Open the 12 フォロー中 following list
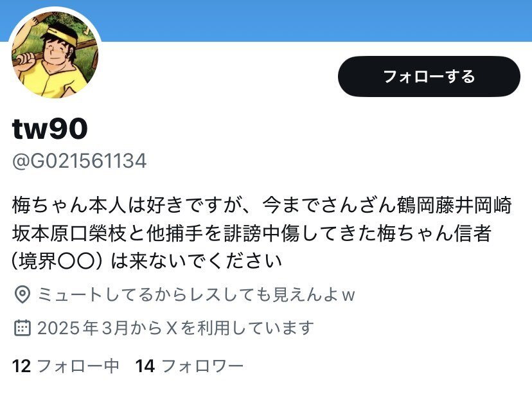Viewport: 532px width, 403px height. pyautogui.click(x=66, y=366)
